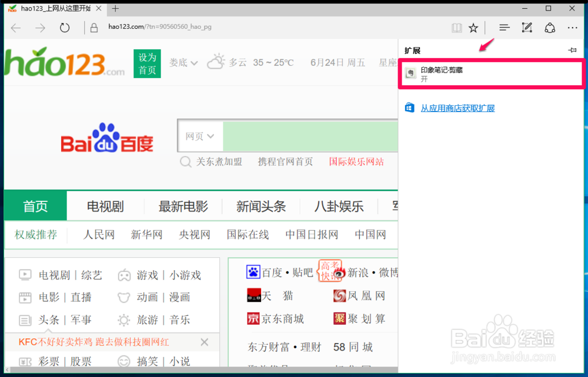The height and width of the screenshot is (377, 588).
Task: Open the 新浪·微博 link
Action: 372,272
